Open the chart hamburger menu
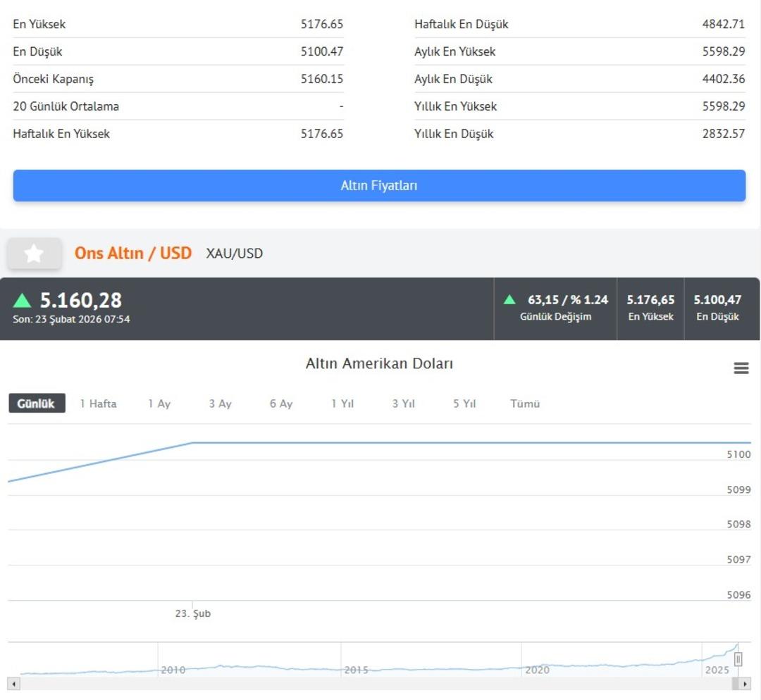 coord(741,368)
